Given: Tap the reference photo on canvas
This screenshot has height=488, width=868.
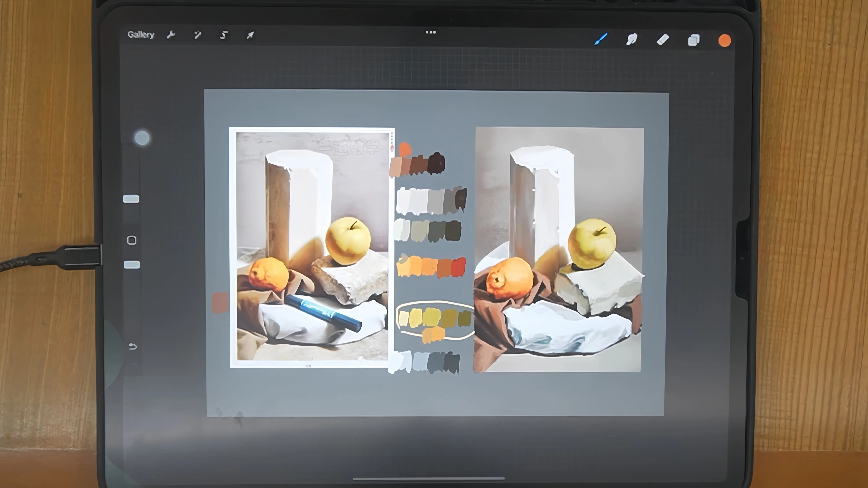Looking at the screenshot, I should click(x=312, y=247).
